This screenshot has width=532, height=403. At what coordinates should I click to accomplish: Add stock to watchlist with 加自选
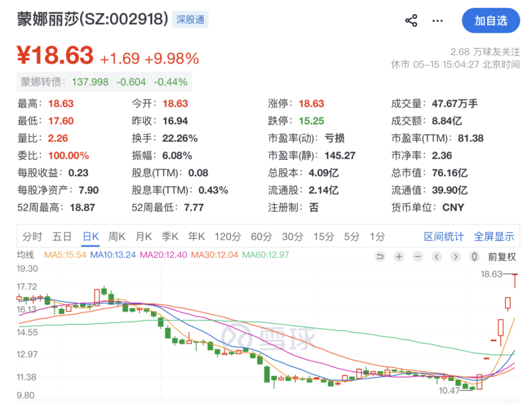pos(490,21)
